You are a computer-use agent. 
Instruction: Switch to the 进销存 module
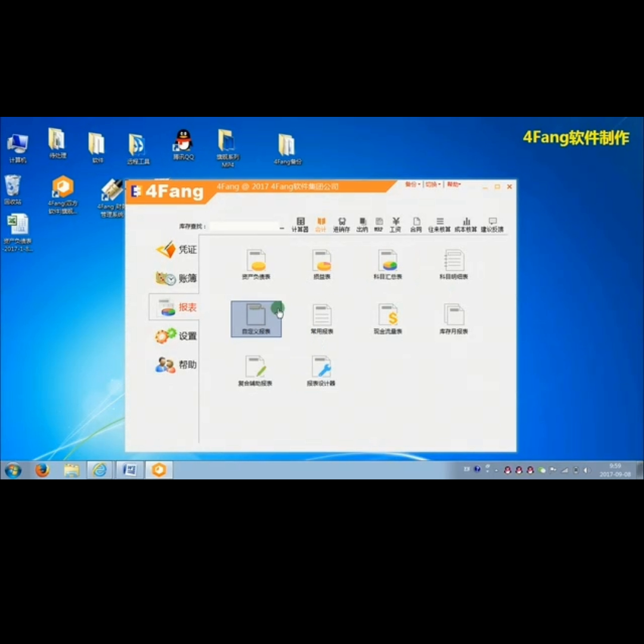tap(341, 225)
